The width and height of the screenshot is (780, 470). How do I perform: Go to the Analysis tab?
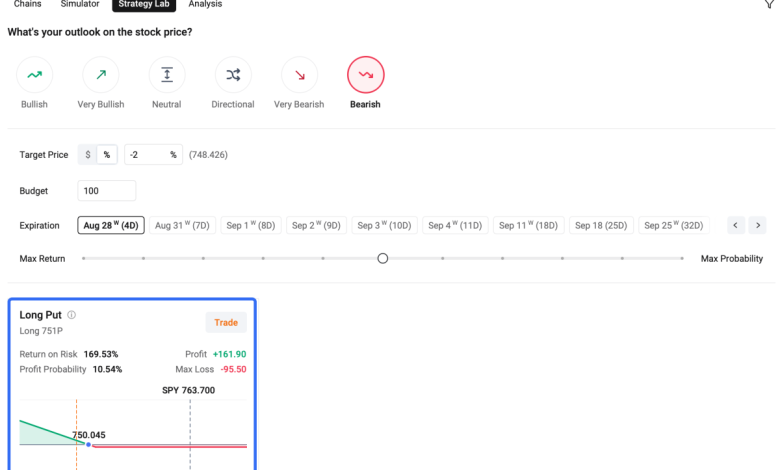tap(205, 4)
